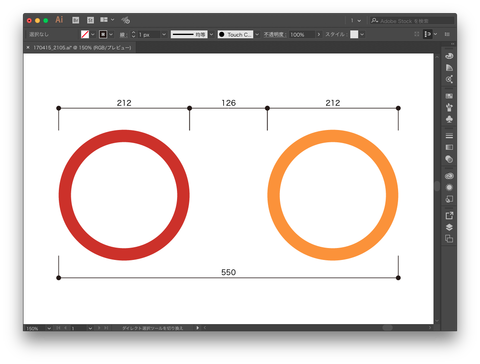This screenshot has width=480, height=364.
Task: Select the 170415_2105.ai document tab
Action: point(82,48)
